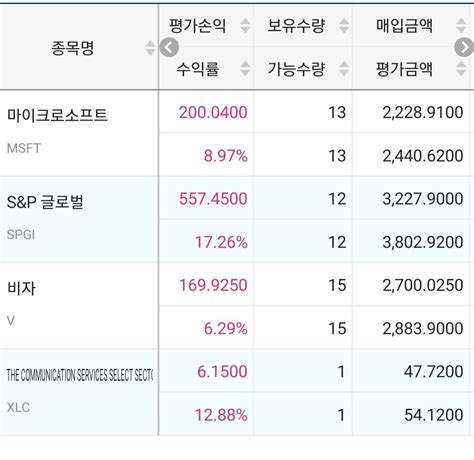Viewport: 474px width, 460px height.
Task: Open THE COMMUNICATION SERVICES SELECT SECTOR entry
Action: (x=80, y=375)
